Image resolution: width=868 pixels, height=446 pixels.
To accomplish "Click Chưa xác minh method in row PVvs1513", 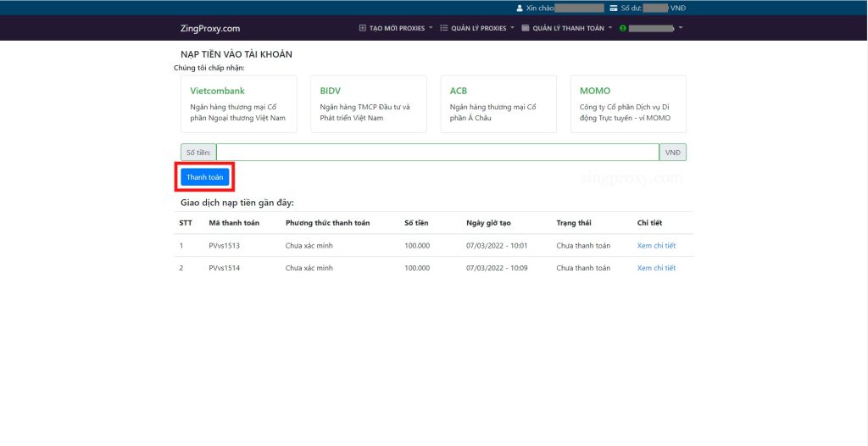I will point(309,245).
